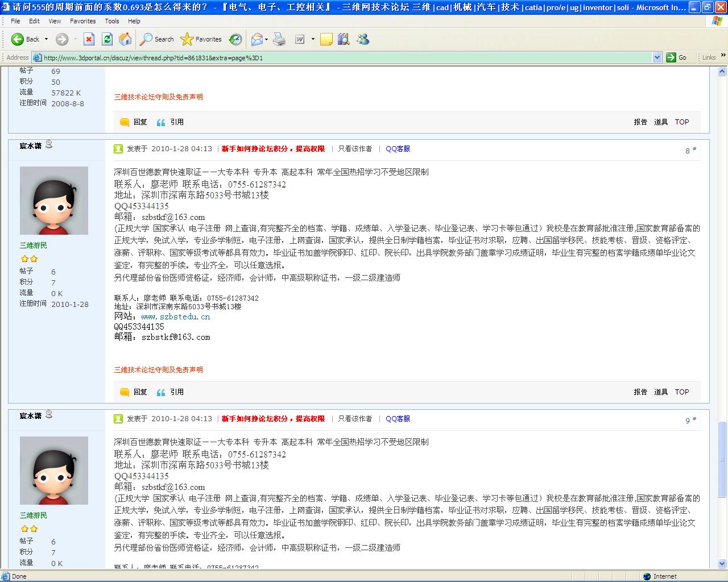Open the Favorites menu

(x=83, y=21)
